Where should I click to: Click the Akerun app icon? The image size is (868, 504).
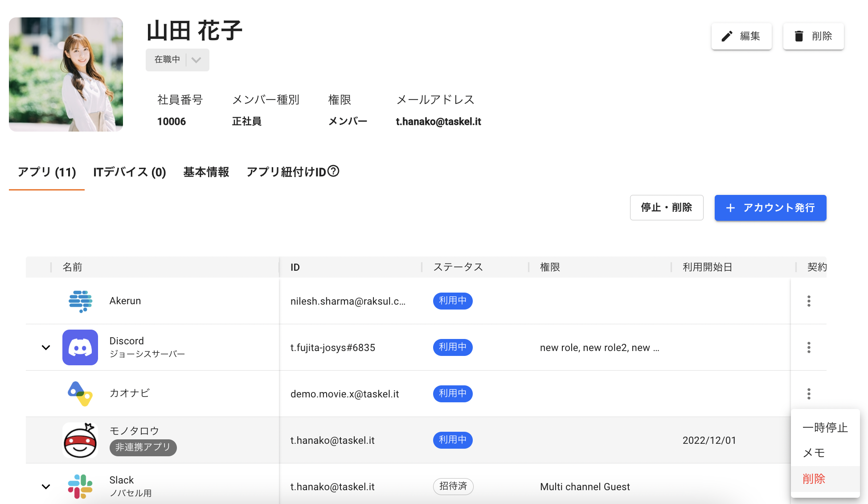coord(80,301)
